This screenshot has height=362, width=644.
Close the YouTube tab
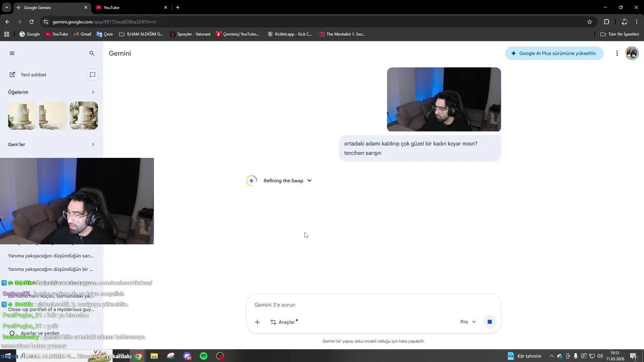click(x=166, y=8)
